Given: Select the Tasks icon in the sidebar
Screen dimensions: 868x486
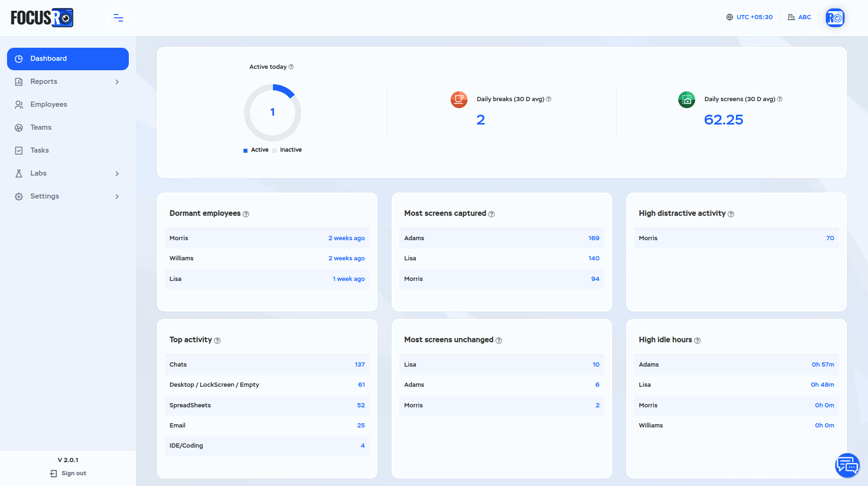Looking at the screenshot, I should [x=19, y=150].
